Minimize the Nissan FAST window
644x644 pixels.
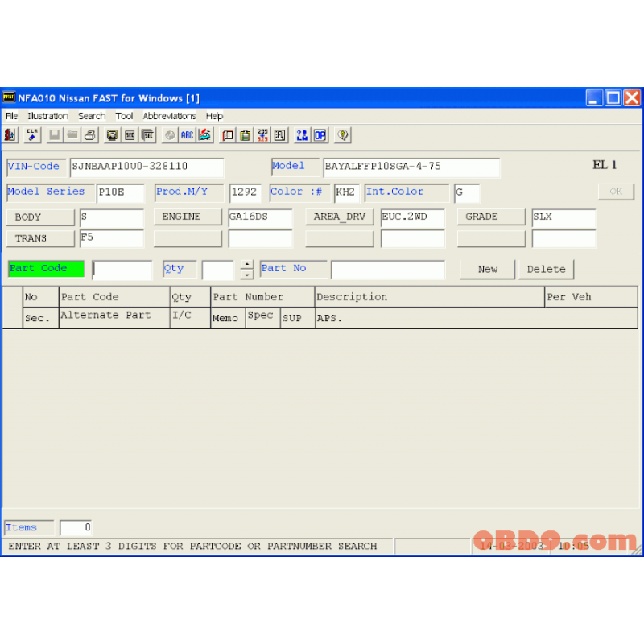(x=594, y=98)
